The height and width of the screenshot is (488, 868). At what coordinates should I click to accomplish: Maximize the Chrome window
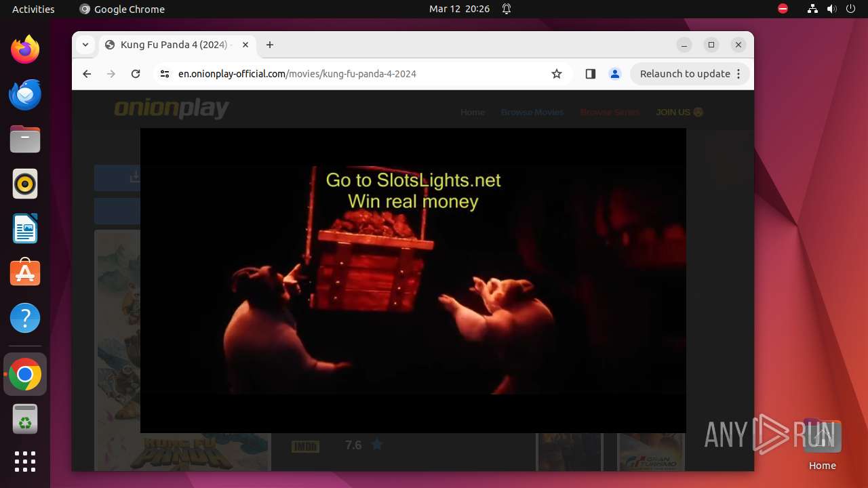[711, 45]
